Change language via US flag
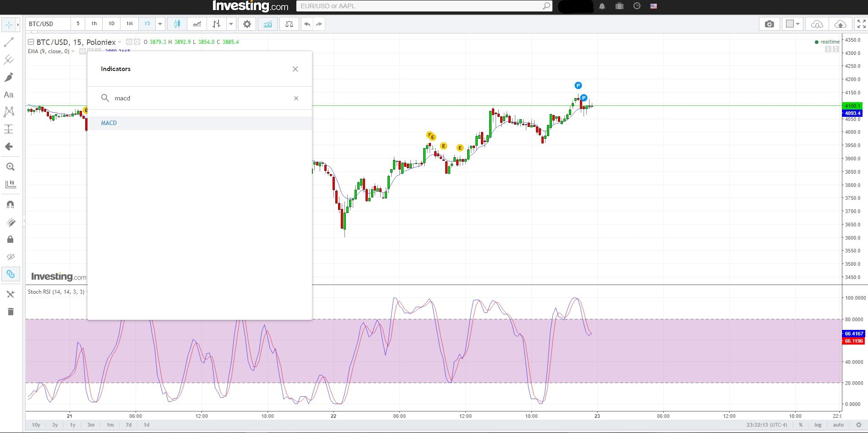Viewport: 868px width, 433px height. tap(654, 6)
